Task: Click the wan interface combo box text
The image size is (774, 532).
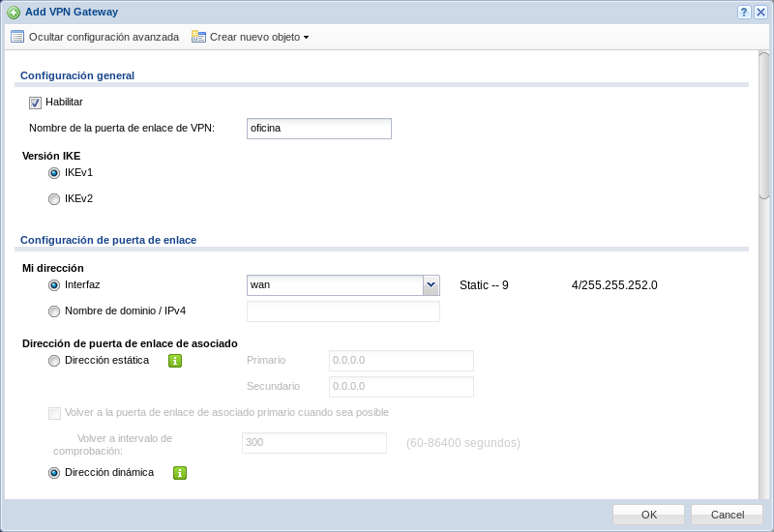Action: point(335,285)
